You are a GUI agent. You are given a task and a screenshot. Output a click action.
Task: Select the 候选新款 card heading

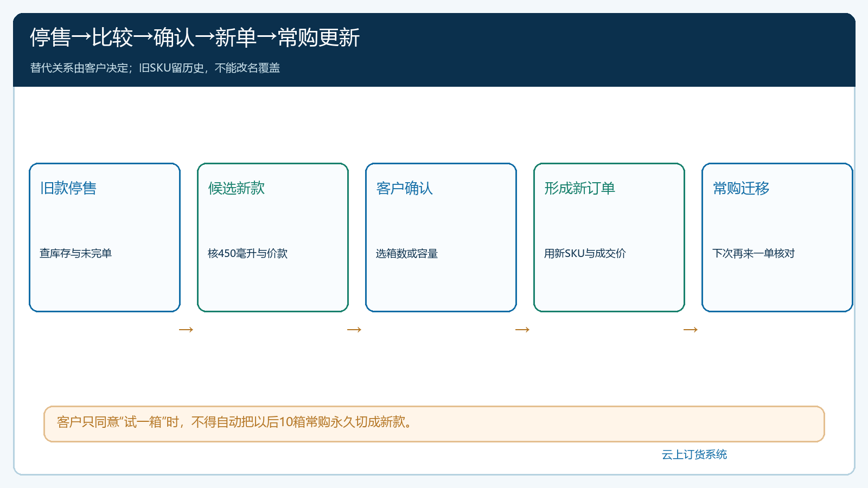(x=237, y=188)
